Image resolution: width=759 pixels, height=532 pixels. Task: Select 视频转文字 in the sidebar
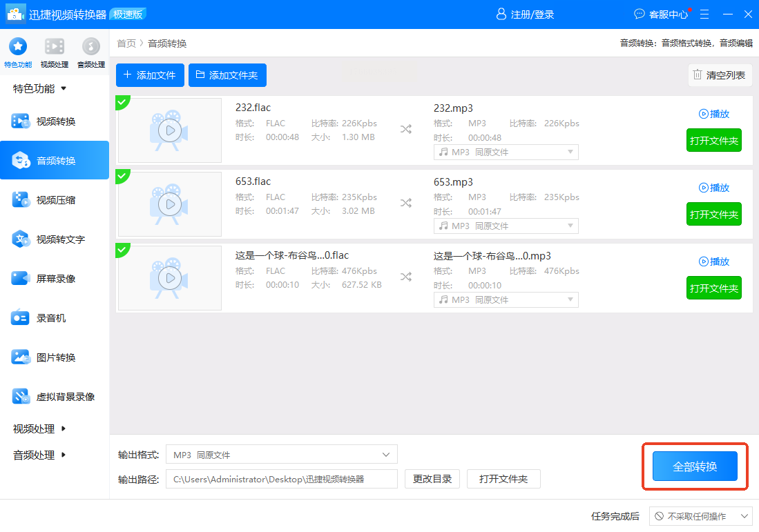tap(55, 239)
